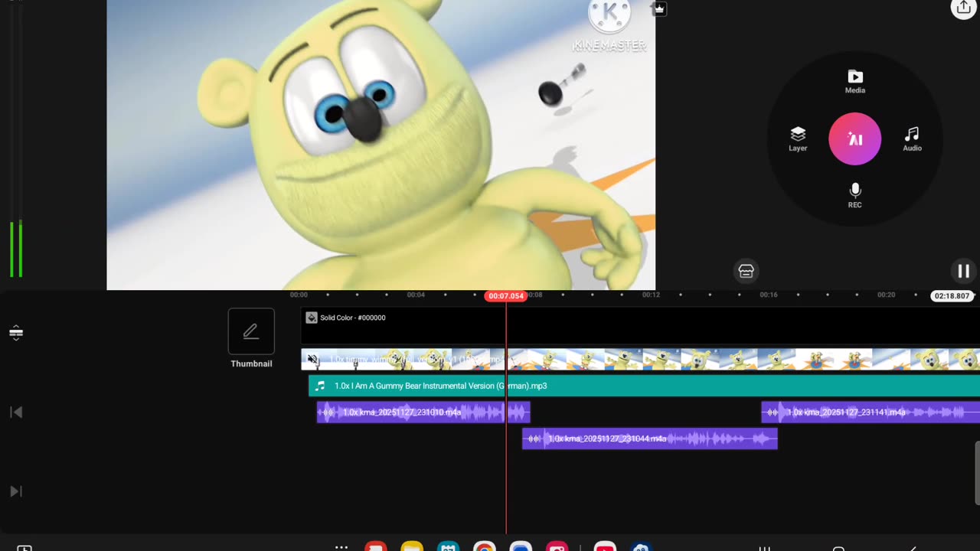
Task: Select voice clip kma_20251127_231141.m4a
Action: click(x=871, y=412)
